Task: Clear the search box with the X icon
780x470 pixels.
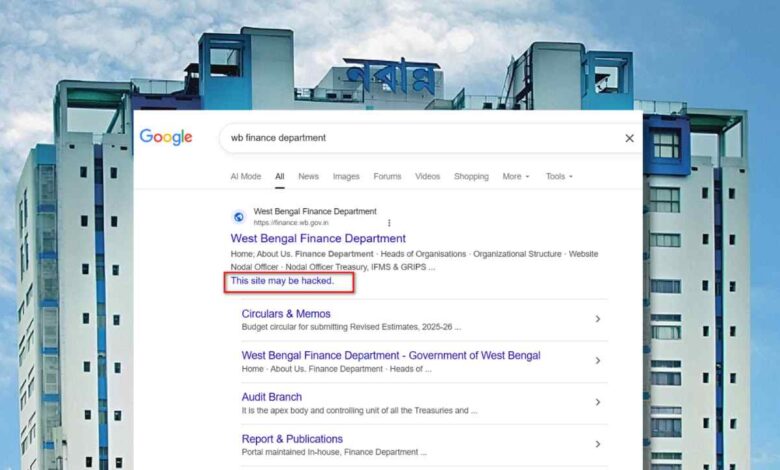Action: (x=629, y=138)
